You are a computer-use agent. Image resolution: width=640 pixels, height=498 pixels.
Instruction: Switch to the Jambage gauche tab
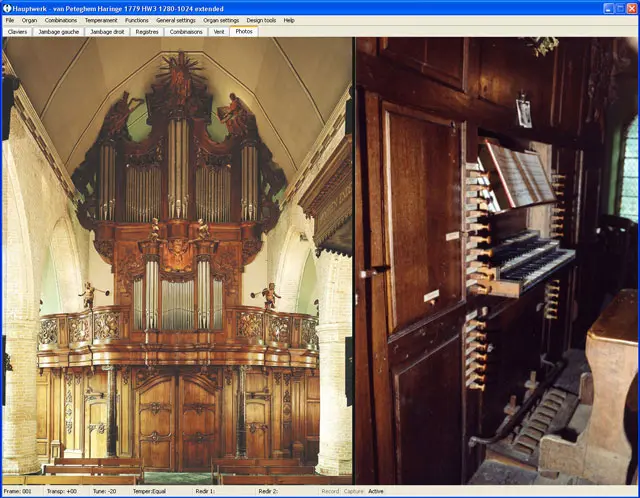coord(59,32)
